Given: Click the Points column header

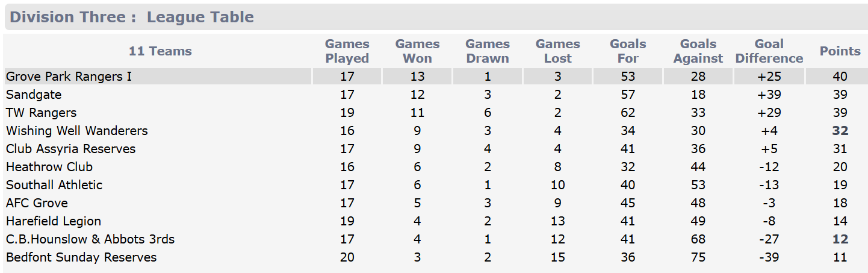Looking at the screenshot, I should (840, 51).
